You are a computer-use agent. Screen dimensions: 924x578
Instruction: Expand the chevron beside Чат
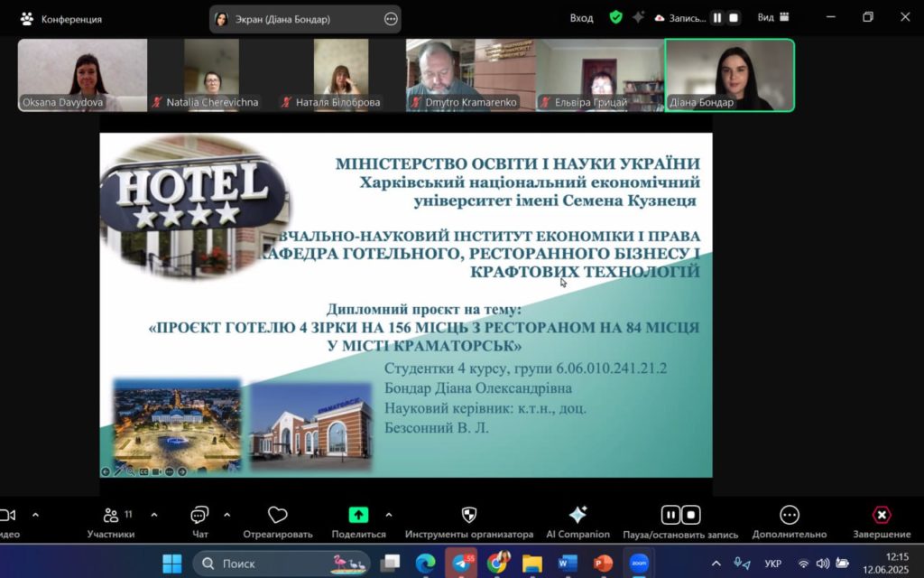226,515
